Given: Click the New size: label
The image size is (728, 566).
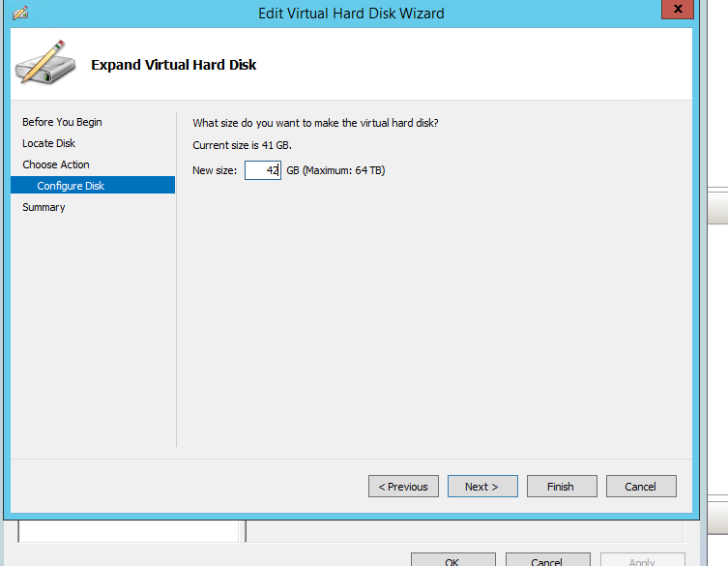Looking at the screenshot, I should [215, 170].
